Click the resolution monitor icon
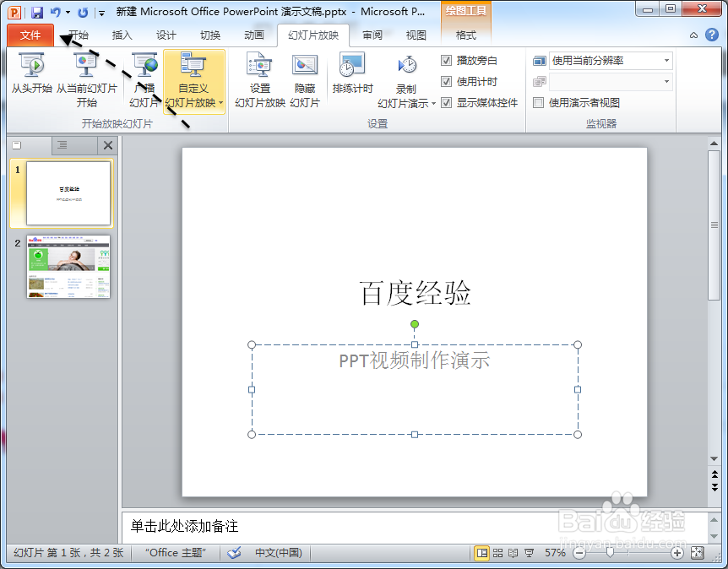The width and height of the screenshot is (728, 569). (539, 61)
